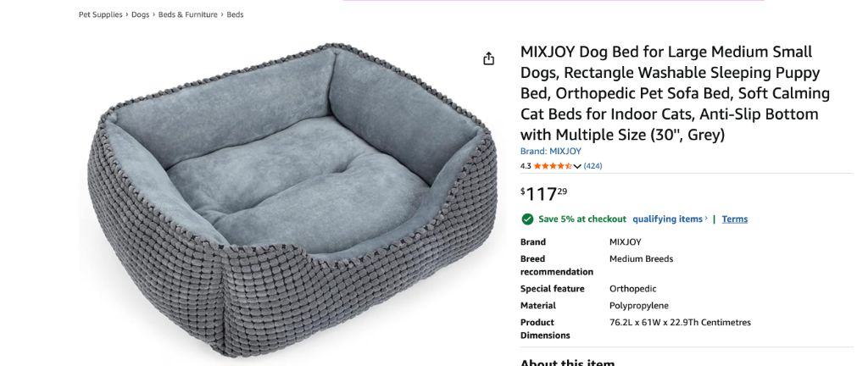The image size is (868, 366).
Task: Click the Medium Breeds recommendation value
Action: (x=641, y=259)
